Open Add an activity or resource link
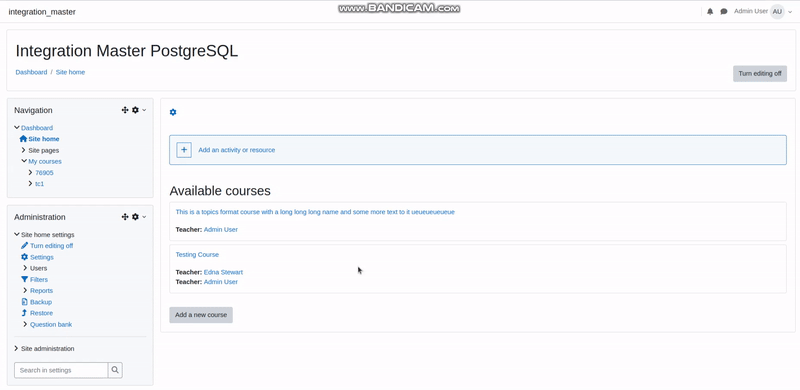 coord(237,150)
